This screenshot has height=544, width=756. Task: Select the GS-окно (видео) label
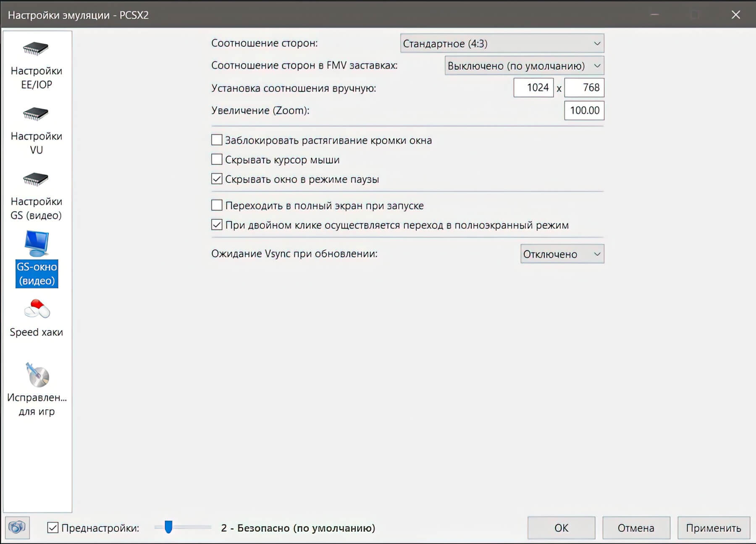click(37, 274)
